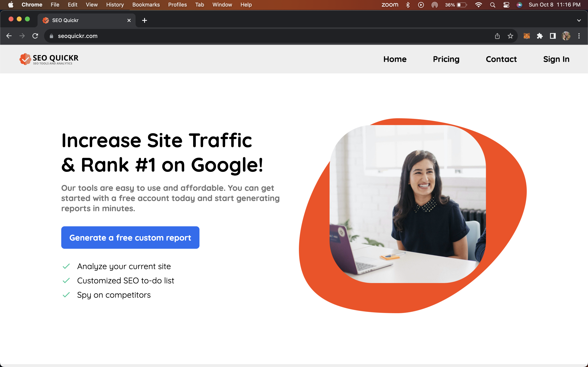Bookmark this page with the star icon
The height and width of the screenshot is (367, 588).
[510, 36]
